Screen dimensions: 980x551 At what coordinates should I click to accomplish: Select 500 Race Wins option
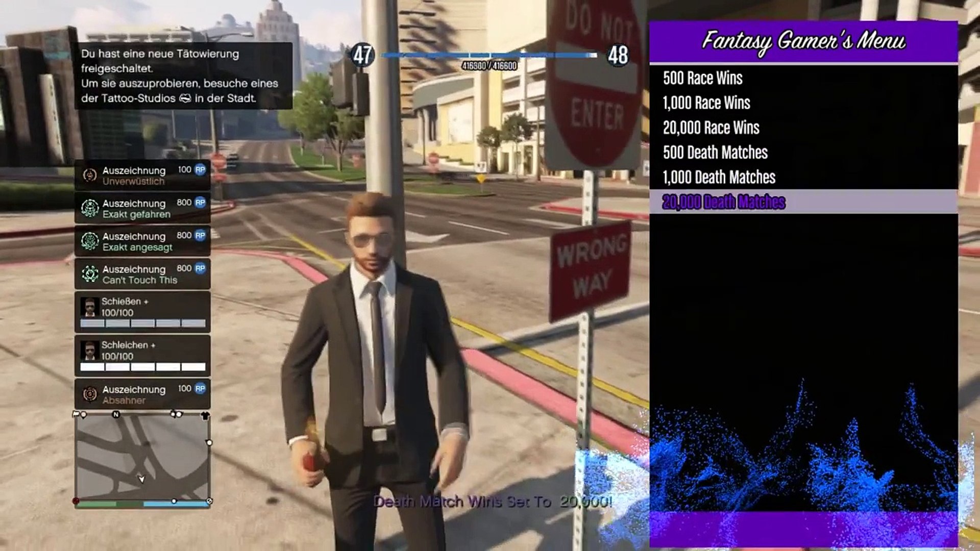coord(703,78)
